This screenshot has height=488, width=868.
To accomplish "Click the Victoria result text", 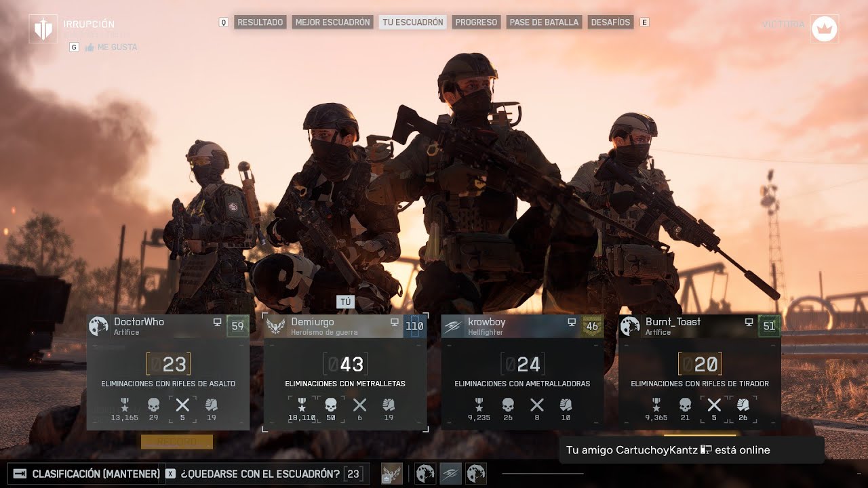I will pos(783,24).
